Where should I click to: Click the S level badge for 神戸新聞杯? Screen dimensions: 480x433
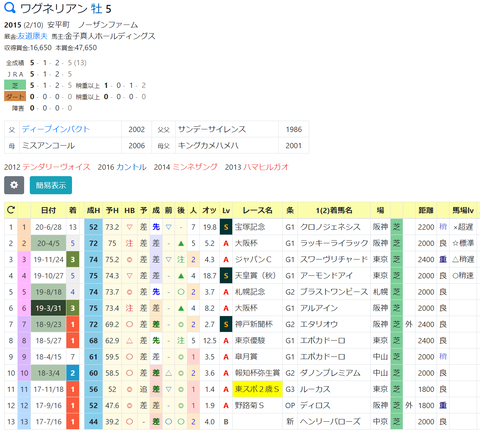pyautogui.click(x=226, y=324)
